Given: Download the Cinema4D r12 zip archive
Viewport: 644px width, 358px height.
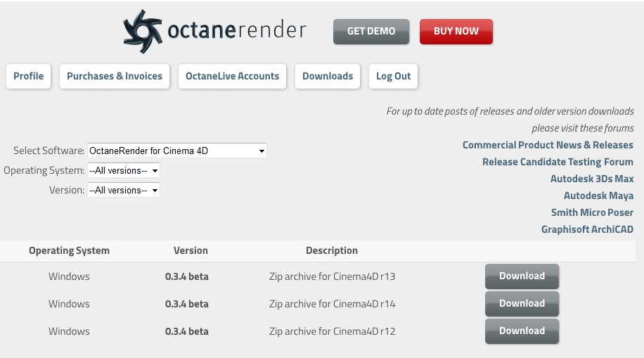Looking at the screenshot, I should [x=522, y=331].
